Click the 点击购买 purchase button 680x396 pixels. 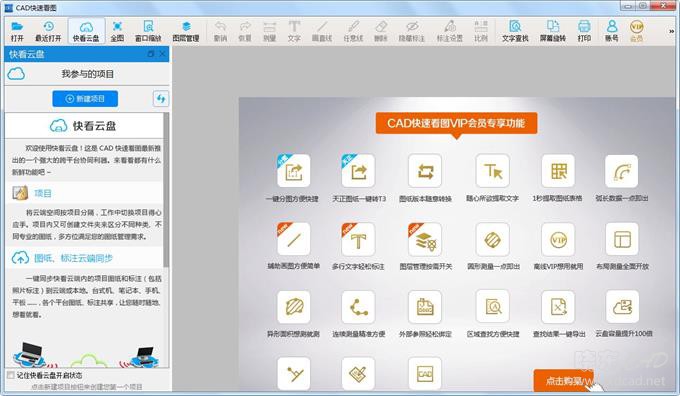tap(564, 381)
